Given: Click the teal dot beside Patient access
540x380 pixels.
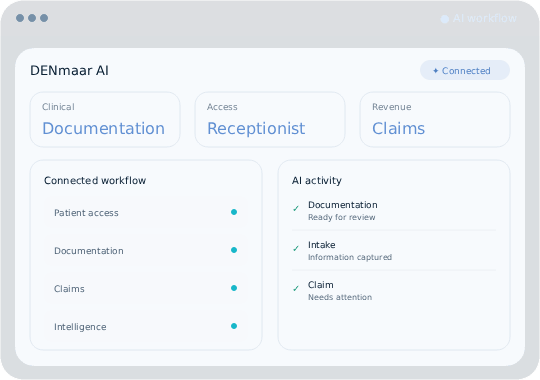Looking at the screenshot, I should (x=234, y=212).
